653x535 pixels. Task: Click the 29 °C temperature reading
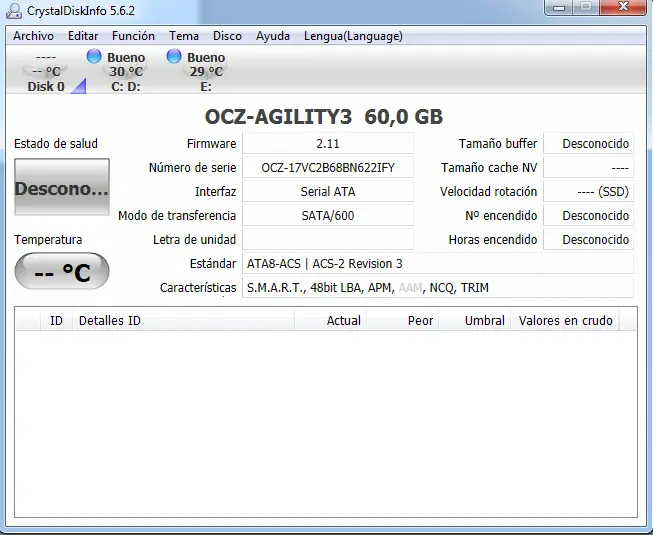(206, 72)
